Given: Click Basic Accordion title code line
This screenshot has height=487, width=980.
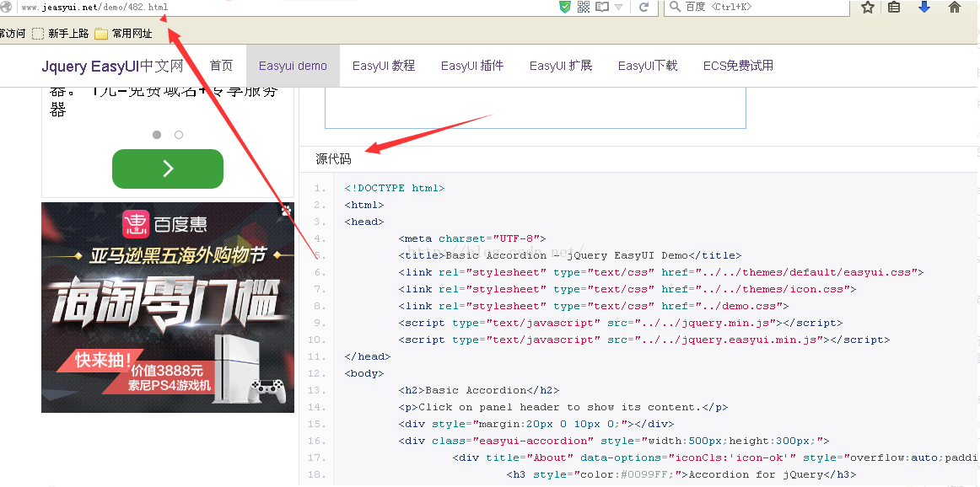Looking at the screenshot, I should pyautogui.click(x=570, y=255).
